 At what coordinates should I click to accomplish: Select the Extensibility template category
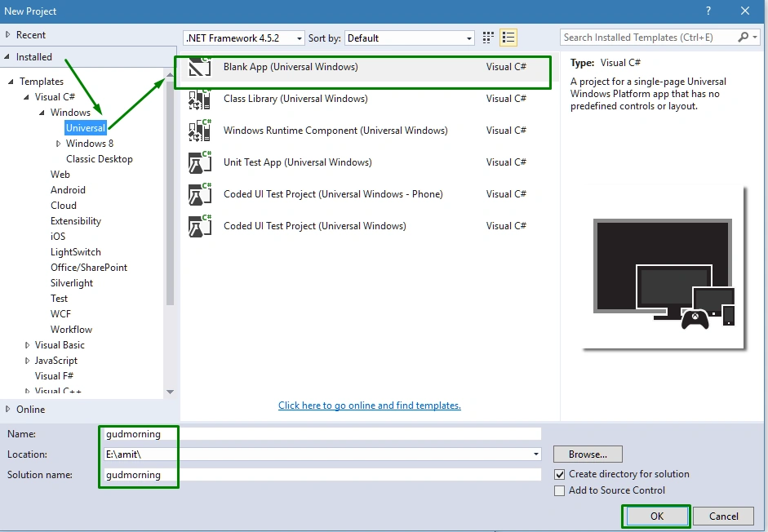76,221
